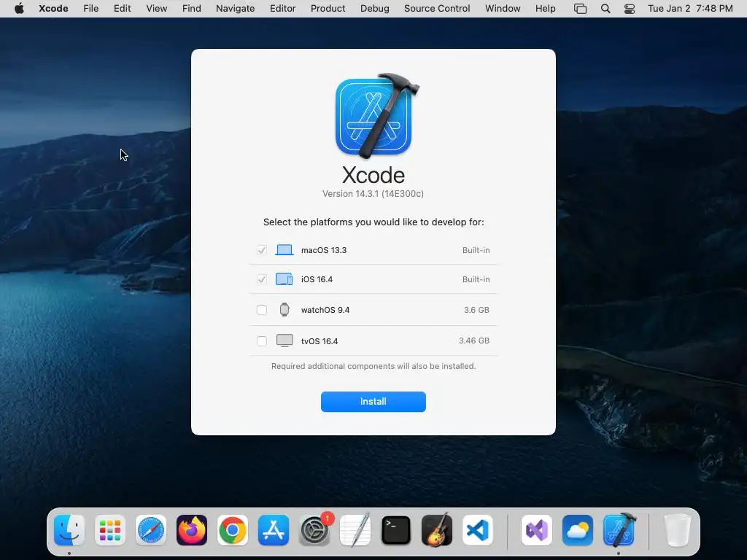747x560 pixels.
Task: Open the View menu
Action: click(156, 8)
